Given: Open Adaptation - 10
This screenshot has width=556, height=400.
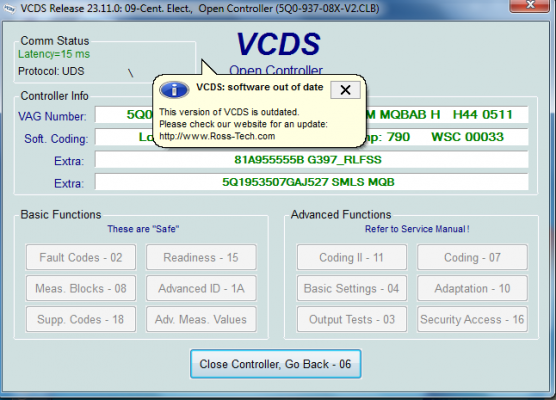Looking at the screenshot, I should (x=472, y=288).
